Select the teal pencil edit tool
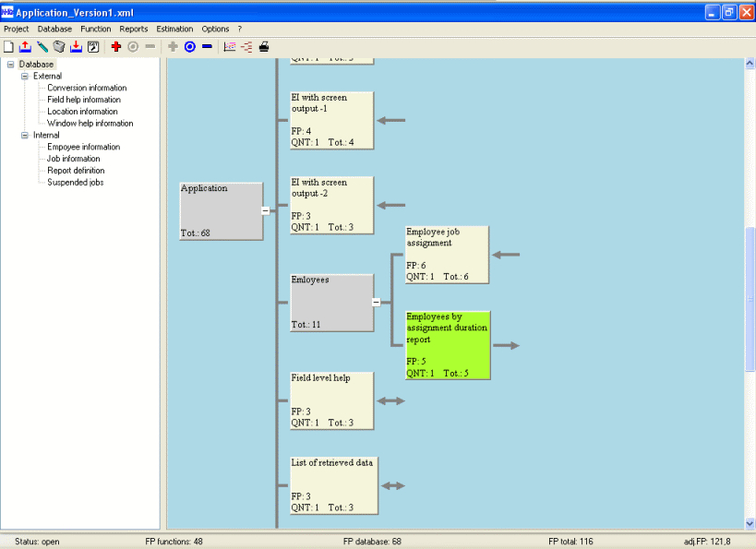Screen dimensions: 756x549 click(x=42, y=47)
